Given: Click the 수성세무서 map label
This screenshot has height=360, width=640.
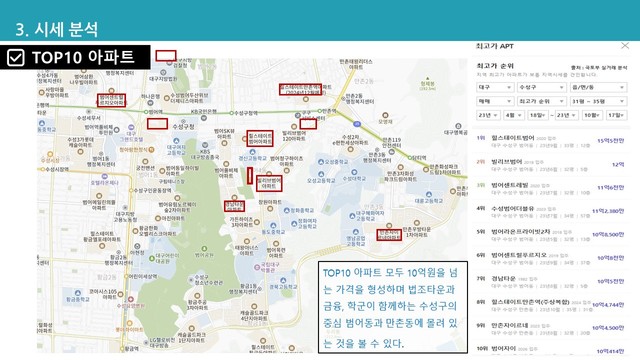Looking at the screenshot, I should [89, 118].
